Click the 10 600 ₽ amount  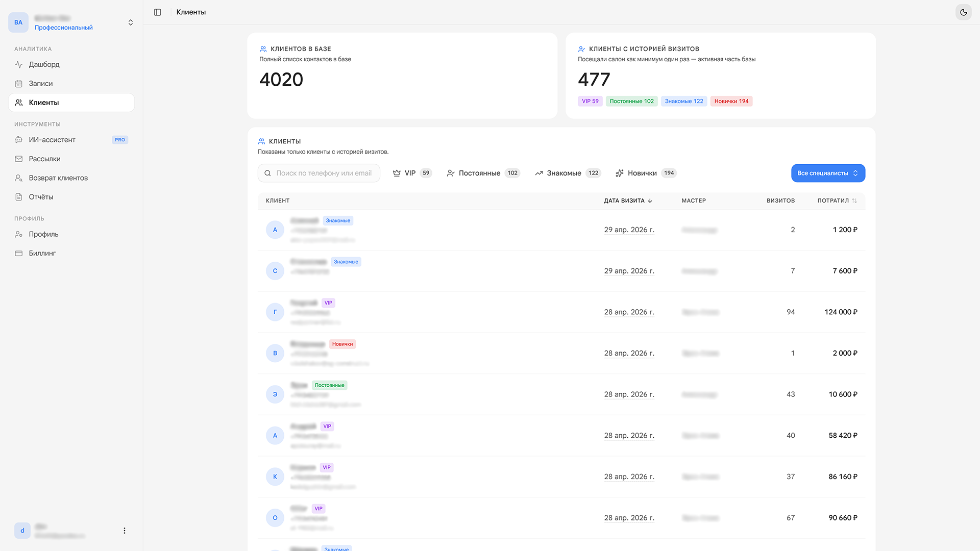coord(843,394)
